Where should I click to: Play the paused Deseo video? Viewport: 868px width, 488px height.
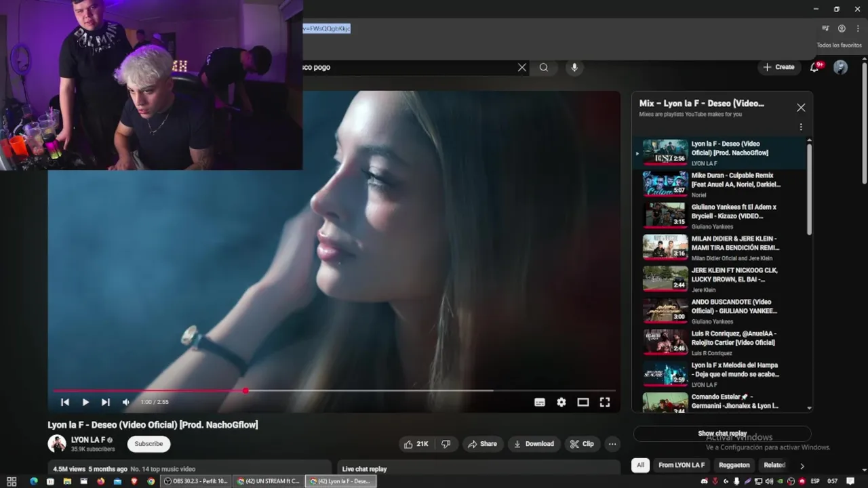[x=85, y=402]
